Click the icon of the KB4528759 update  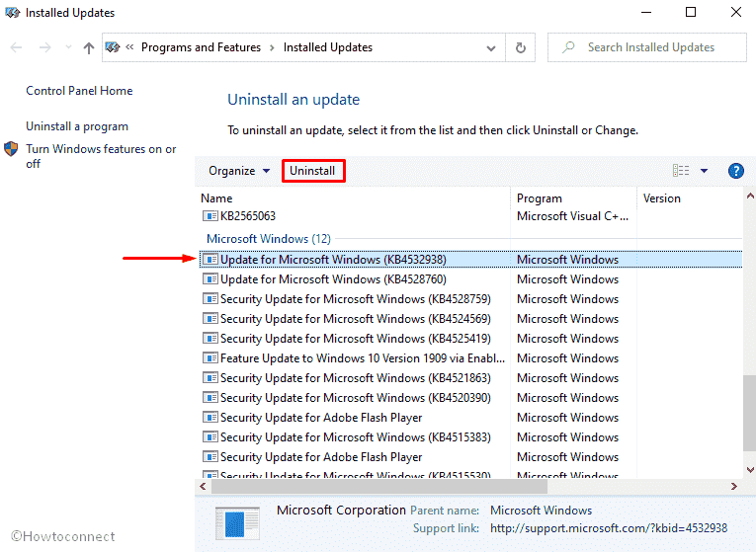point(210,299)
